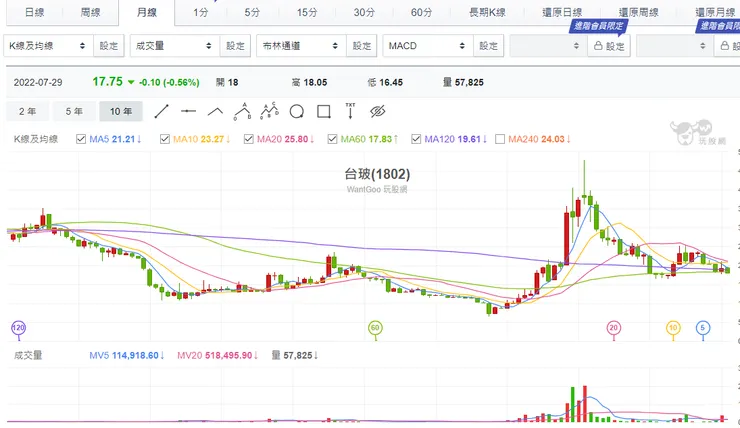740x428 pixels.
Task: Switch to the 1分 tab
Action: click(201, 12)
